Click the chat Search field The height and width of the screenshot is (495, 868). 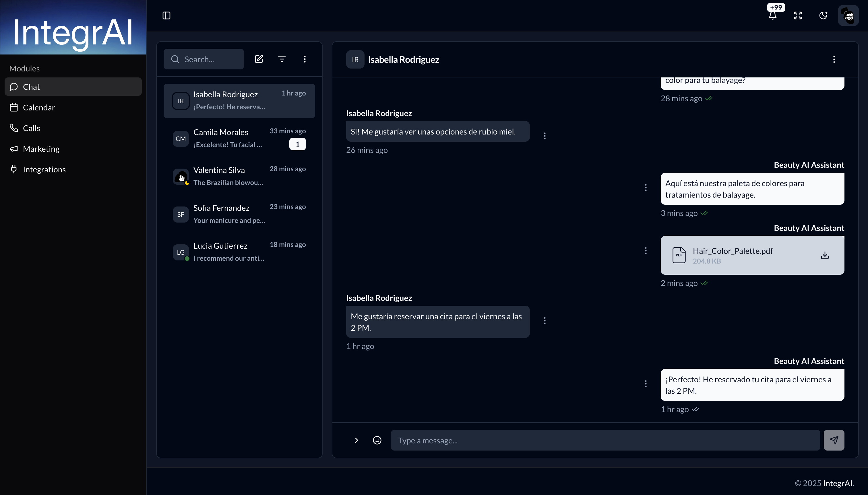pyautogui.click(x=204, y=59)
